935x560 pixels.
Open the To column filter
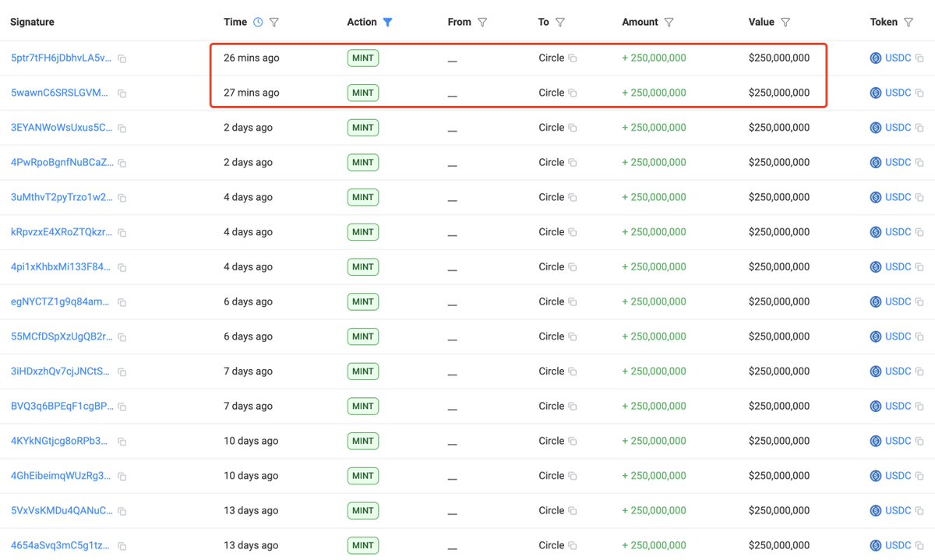(x=559, y=23)
